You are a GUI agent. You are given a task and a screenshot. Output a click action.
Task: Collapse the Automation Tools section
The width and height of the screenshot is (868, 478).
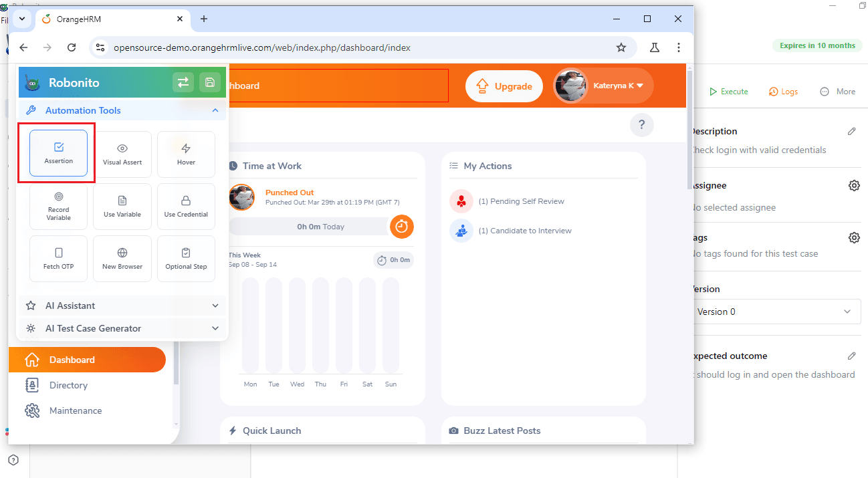[122, 110]
